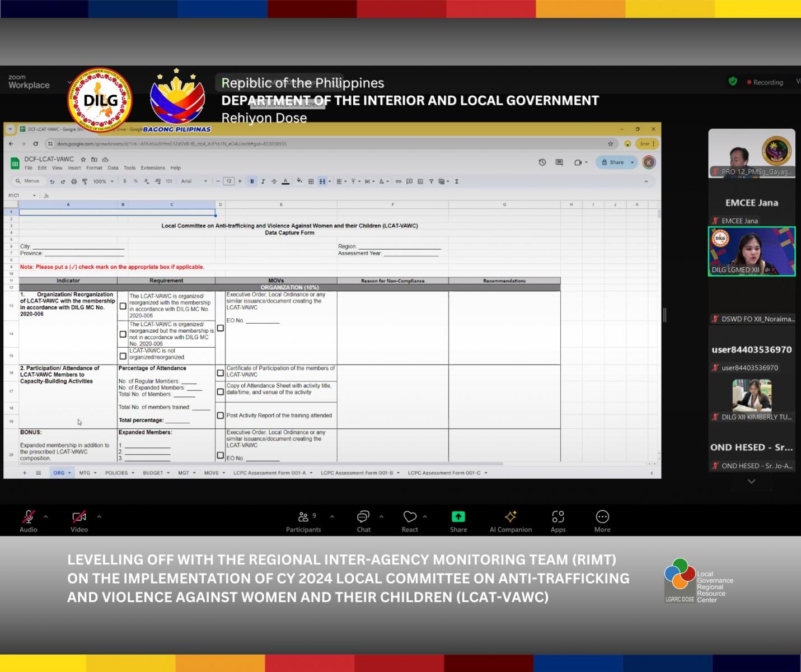Viewport: 801px width, 672px height.
Task: Click the browser reload icon
Action: [35, 144]
